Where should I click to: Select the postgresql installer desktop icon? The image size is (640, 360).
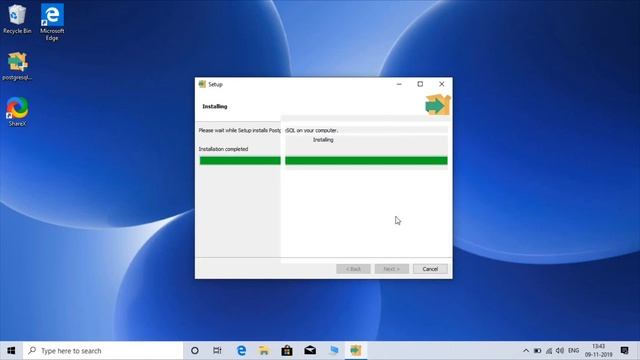pos(17,66)
